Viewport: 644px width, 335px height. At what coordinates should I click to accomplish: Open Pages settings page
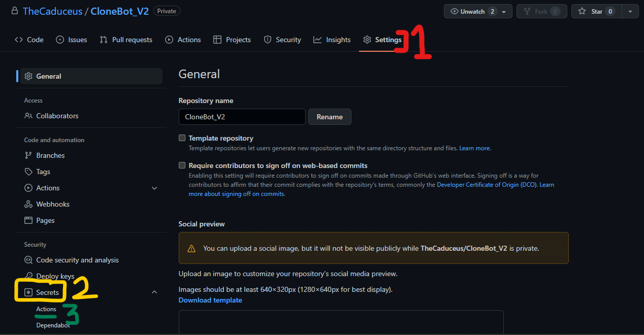click(91, 220)
